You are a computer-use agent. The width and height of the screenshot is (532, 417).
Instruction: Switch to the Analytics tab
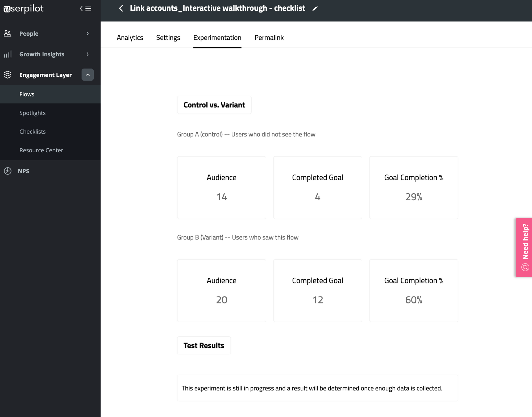point(130,37)
